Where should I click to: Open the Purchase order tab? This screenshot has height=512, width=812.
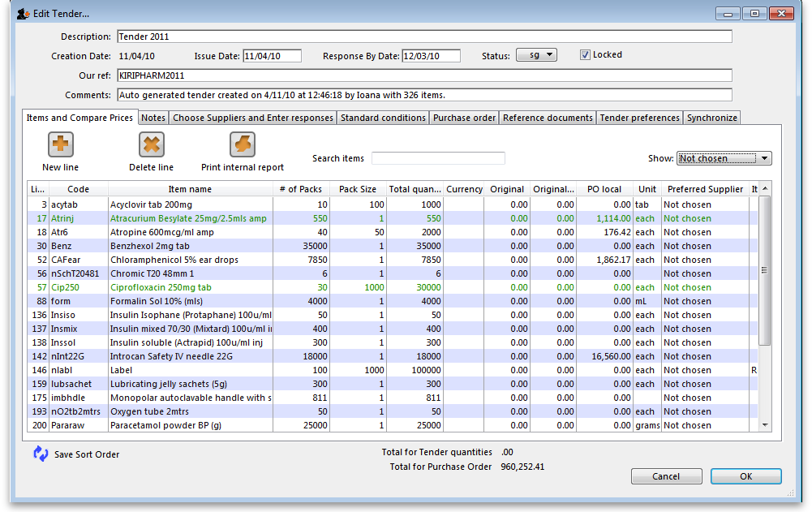(x=464, y=118)
